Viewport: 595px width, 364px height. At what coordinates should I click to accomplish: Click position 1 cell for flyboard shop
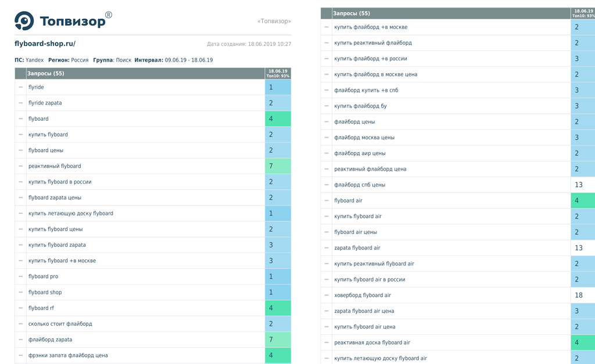point(278,293)
